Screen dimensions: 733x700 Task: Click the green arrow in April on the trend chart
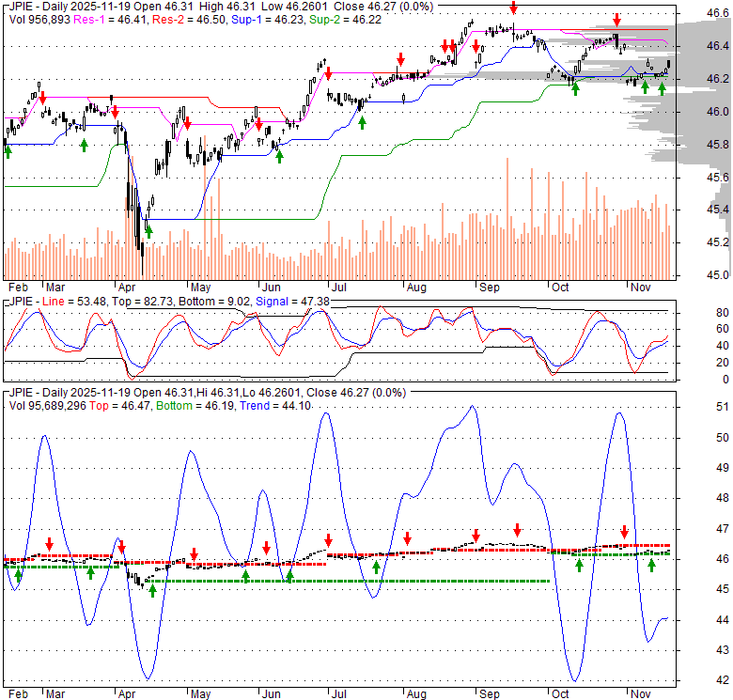pos(152,591)
